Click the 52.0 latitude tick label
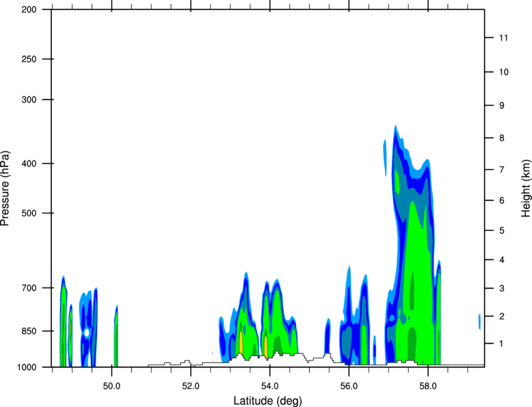Viewport: 532px width, 407px height. click(x=191, y=386)
